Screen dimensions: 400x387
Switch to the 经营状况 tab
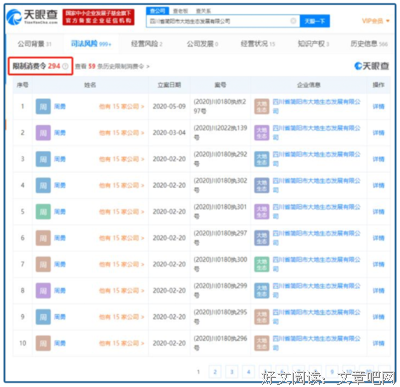pos(258,44)
